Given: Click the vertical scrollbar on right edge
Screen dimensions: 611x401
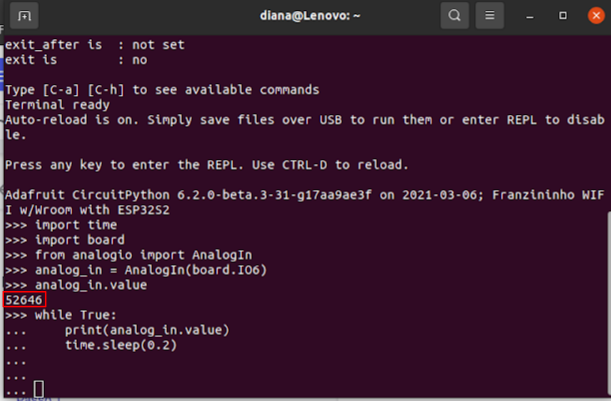Looking at the screenshot, I should [x=609, y=302].
